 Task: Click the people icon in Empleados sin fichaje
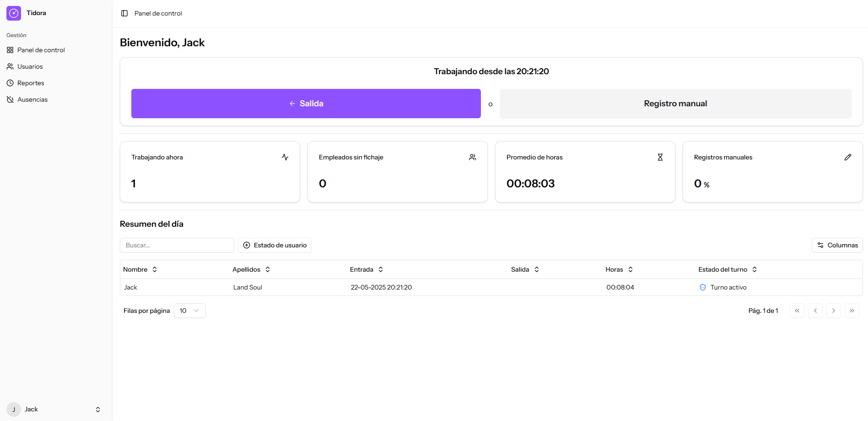(473, 157)
